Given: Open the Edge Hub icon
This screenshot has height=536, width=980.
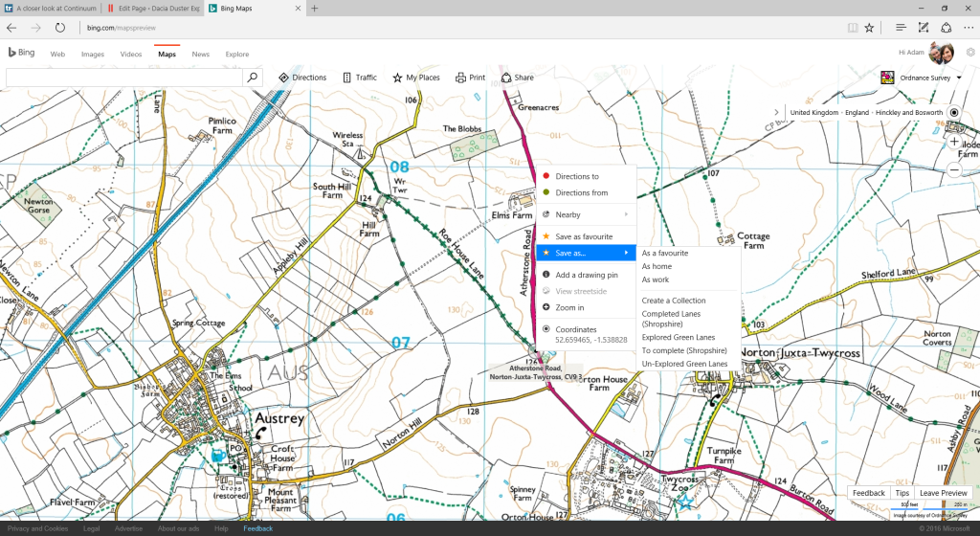Looking at the screenshot, I should 900,28.
